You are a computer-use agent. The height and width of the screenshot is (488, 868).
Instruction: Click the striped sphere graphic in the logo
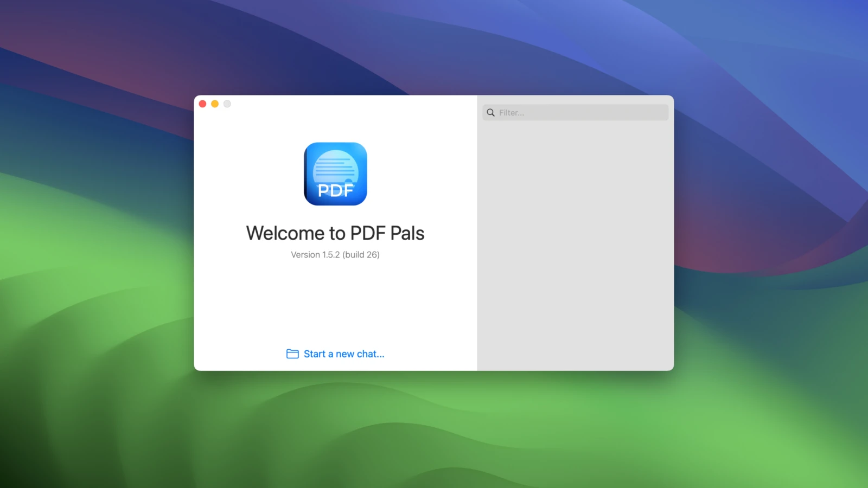pos(335,166)
